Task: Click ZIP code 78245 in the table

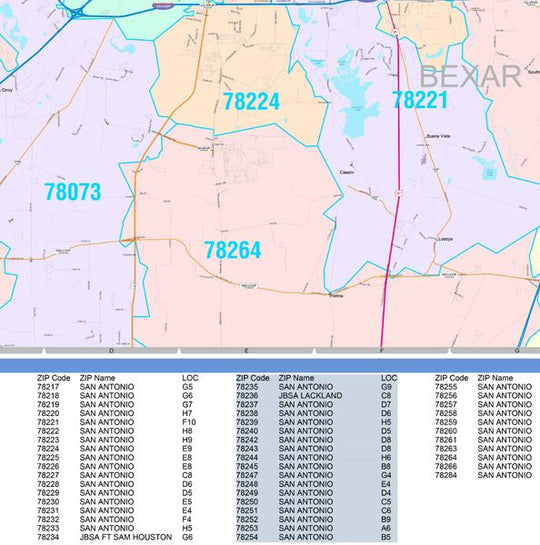Action: (x=247, y=466)
